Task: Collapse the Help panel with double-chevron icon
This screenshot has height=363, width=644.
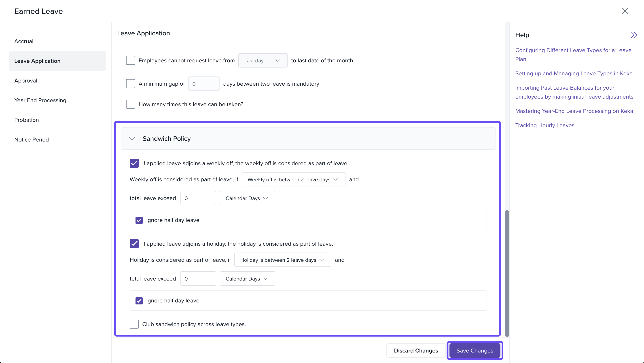Action: click(x=634, y=35)
